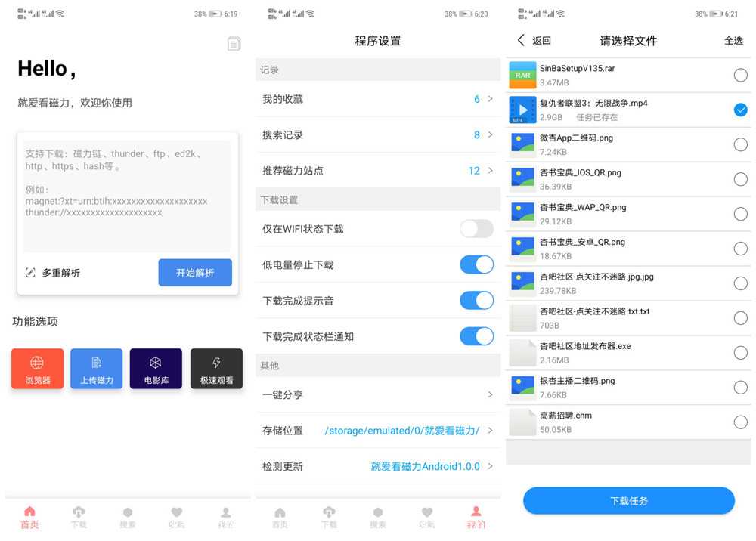Tap the RAR icon of SinBaSetupV135.rar

point(522,75)
